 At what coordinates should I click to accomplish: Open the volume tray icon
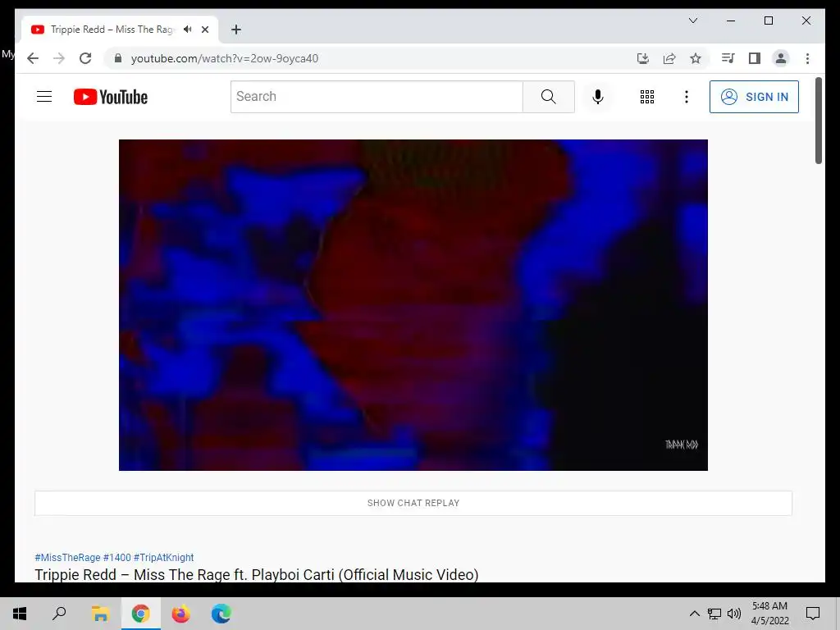click(x=734, y=614)
